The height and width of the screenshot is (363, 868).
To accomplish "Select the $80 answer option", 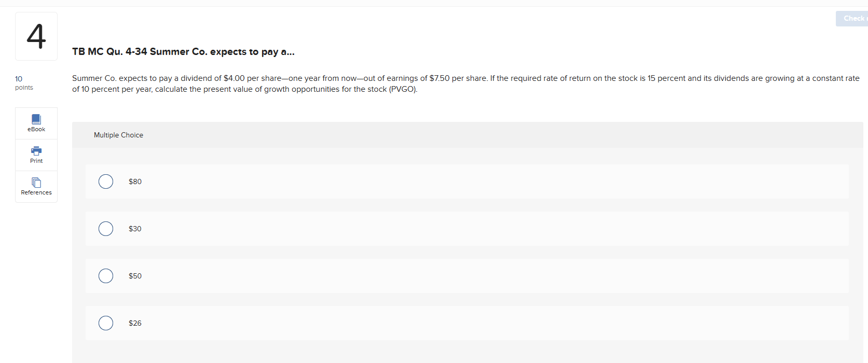I will pos(106,181).
